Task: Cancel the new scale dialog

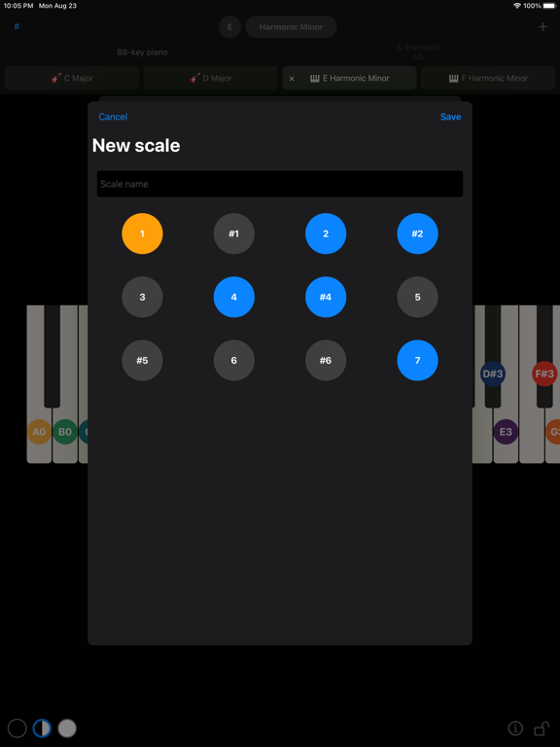Action: [113, 117]
